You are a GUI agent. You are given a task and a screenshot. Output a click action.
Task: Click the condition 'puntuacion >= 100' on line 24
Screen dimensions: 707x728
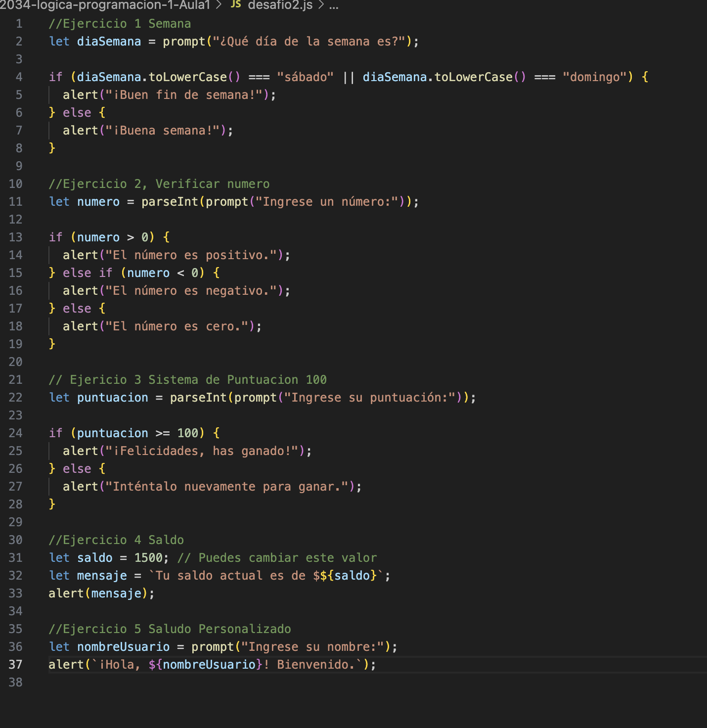137,433
